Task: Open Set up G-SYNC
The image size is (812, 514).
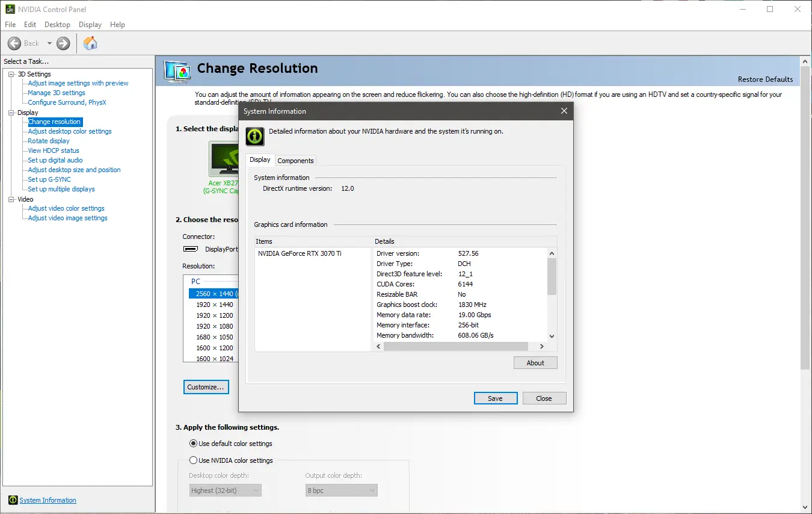Action: tap(49, 179)
